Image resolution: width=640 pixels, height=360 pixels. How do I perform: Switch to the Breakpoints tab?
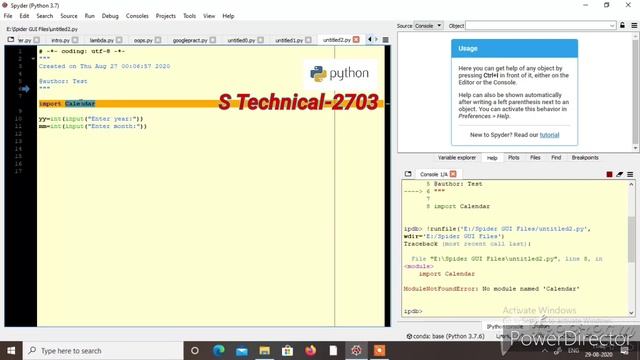[585, 158]
